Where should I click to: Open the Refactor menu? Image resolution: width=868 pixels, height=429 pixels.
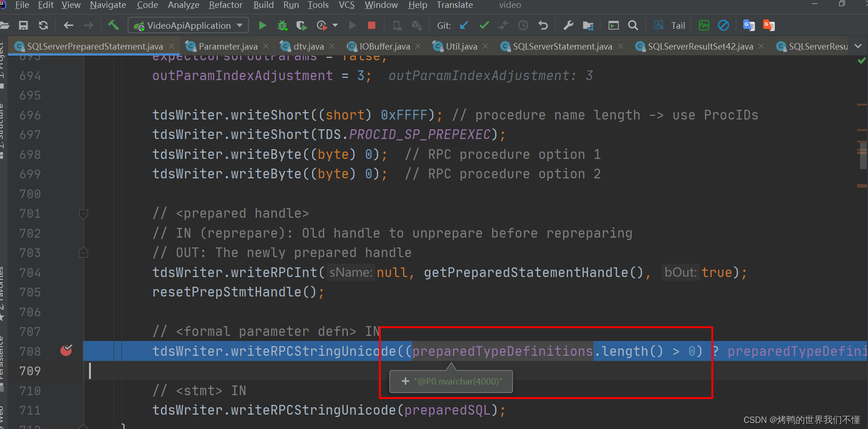pos(226,5)
